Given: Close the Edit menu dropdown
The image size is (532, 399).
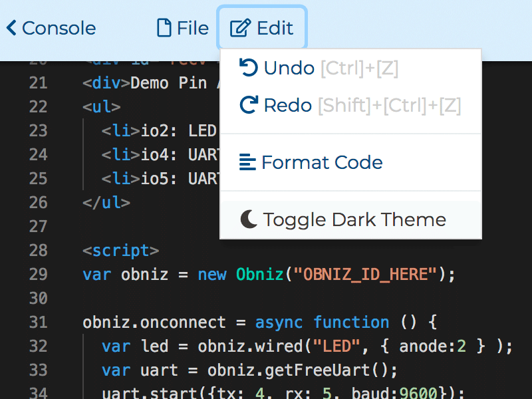Looking at the screenshot, I should (x=262, y=28).
